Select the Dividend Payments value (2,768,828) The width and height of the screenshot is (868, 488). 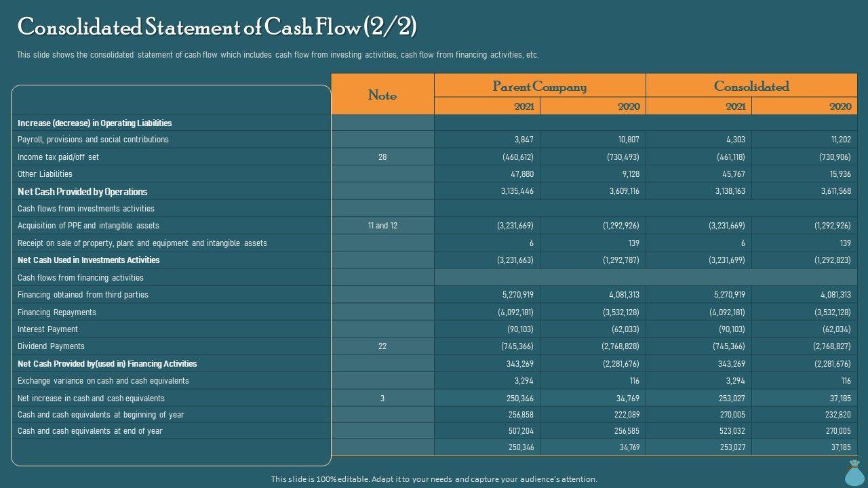pos(620,346)
